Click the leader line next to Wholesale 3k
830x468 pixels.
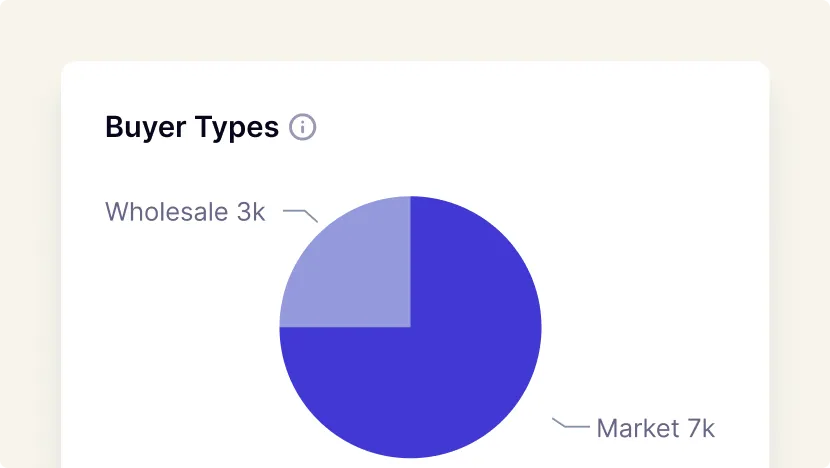click(x=300, y=214)
